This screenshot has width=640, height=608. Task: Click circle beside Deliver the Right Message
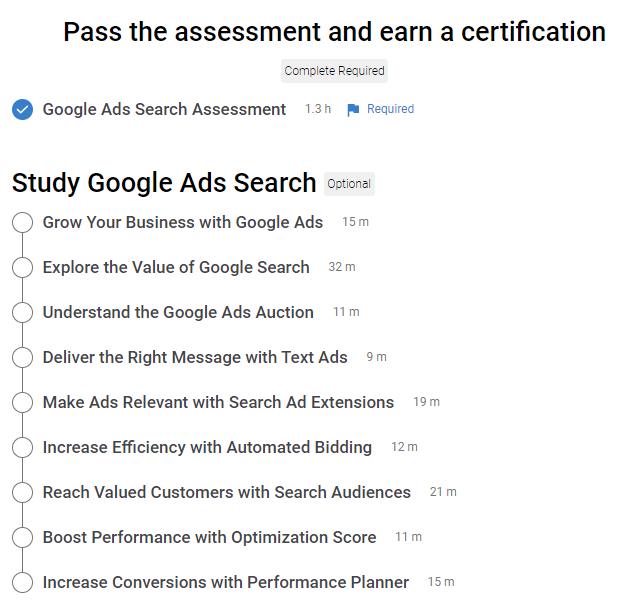point(22,358)
